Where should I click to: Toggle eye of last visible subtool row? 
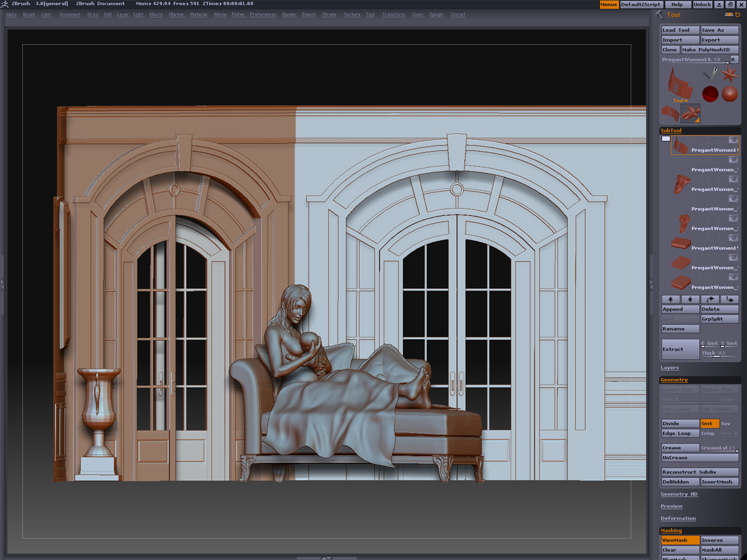pyautogui.click(x=733, y=278)
